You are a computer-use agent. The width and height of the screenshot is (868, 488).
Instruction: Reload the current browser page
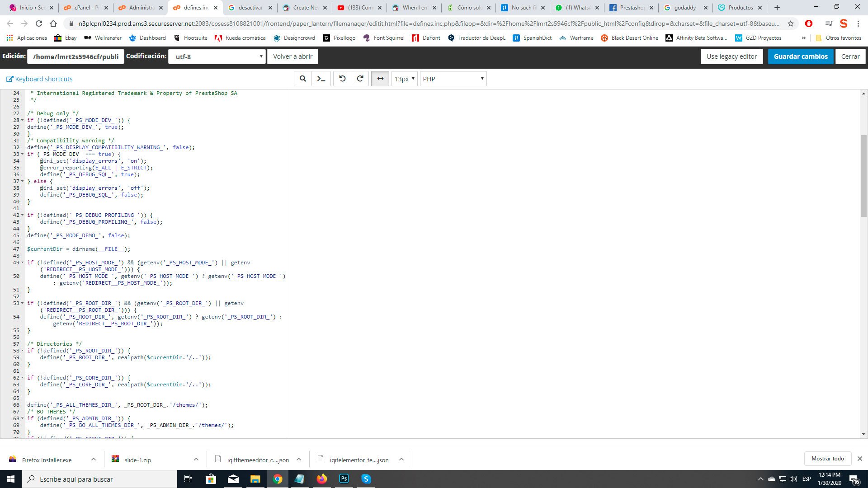[39, 23]
